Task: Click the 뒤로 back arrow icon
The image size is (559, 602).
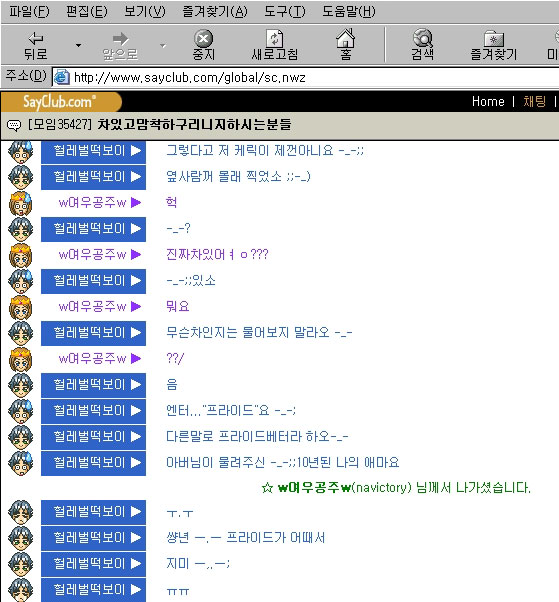Action: (x=36, y=38)
